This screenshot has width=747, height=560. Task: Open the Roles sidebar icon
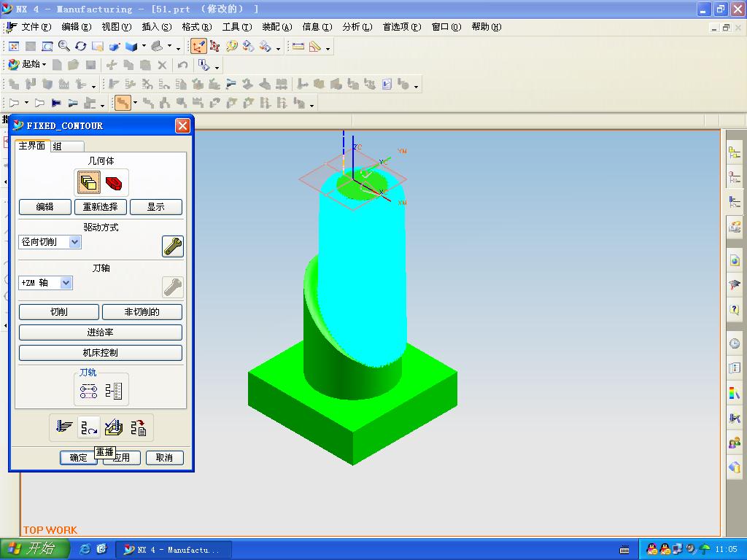[x=734, y=443]
